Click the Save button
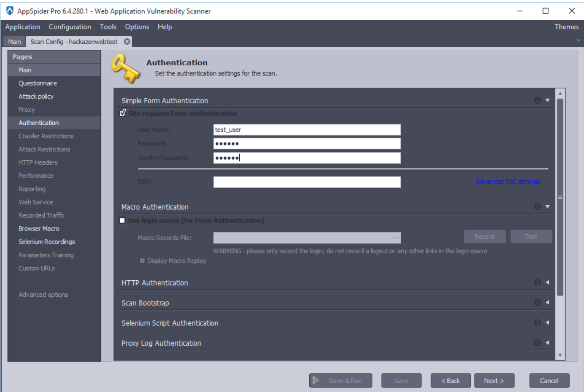 click(x=401, y=381)
